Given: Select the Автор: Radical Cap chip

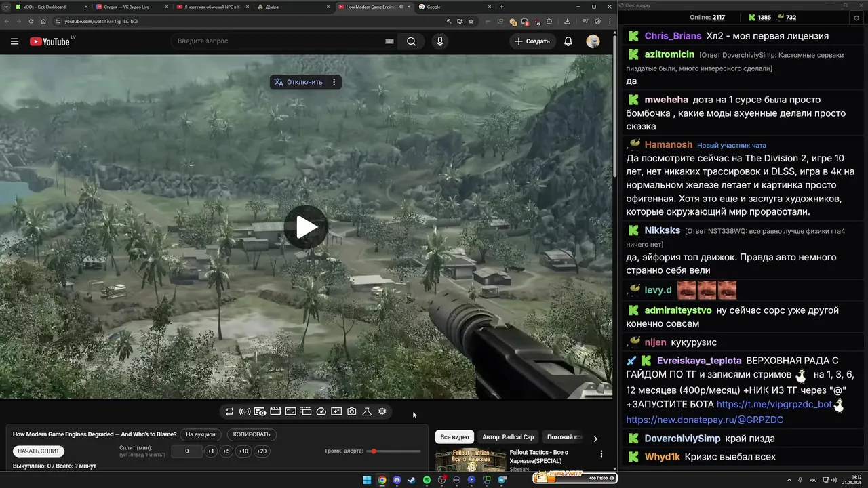Looking at the screenshot, I should (x=508, y=437).
